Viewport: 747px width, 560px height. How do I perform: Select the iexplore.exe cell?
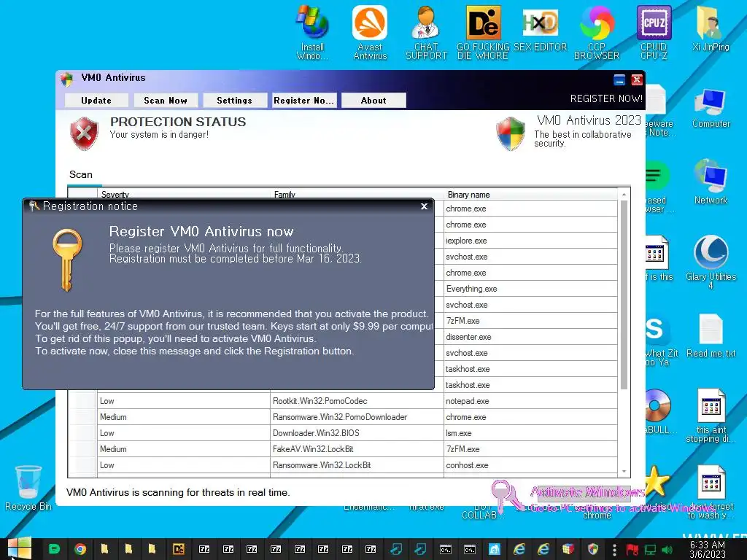[530, 241]
